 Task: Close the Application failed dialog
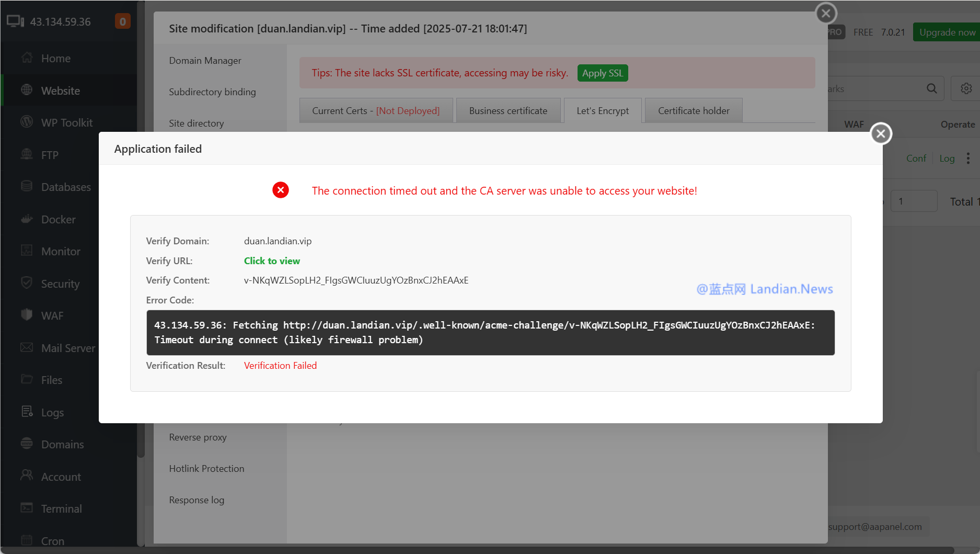(881, 133)
